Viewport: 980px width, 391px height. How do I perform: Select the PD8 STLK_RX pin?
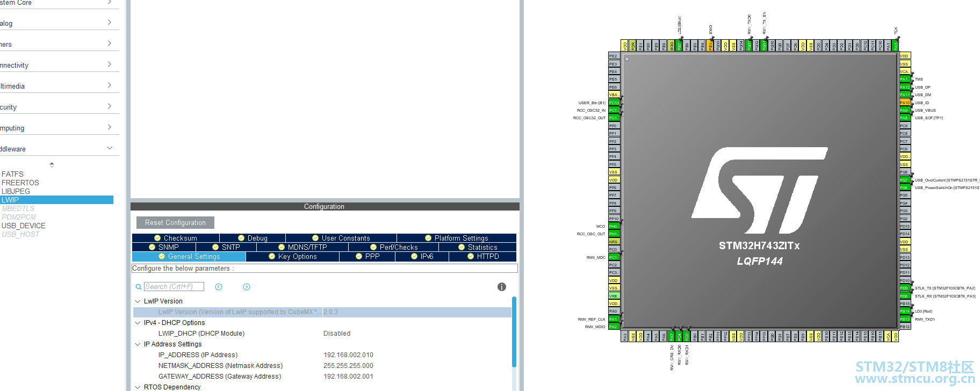[905, 296]
